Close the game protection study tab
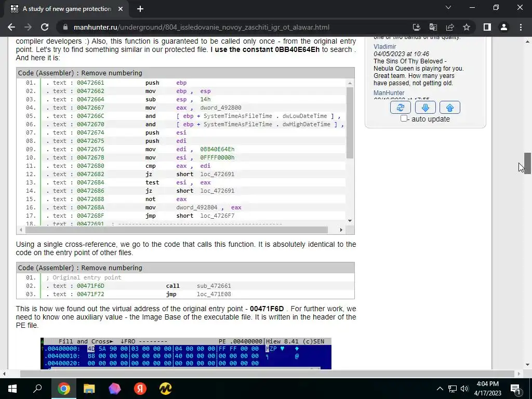The width and height of the screenshot is (532, 399). [121, 9]
